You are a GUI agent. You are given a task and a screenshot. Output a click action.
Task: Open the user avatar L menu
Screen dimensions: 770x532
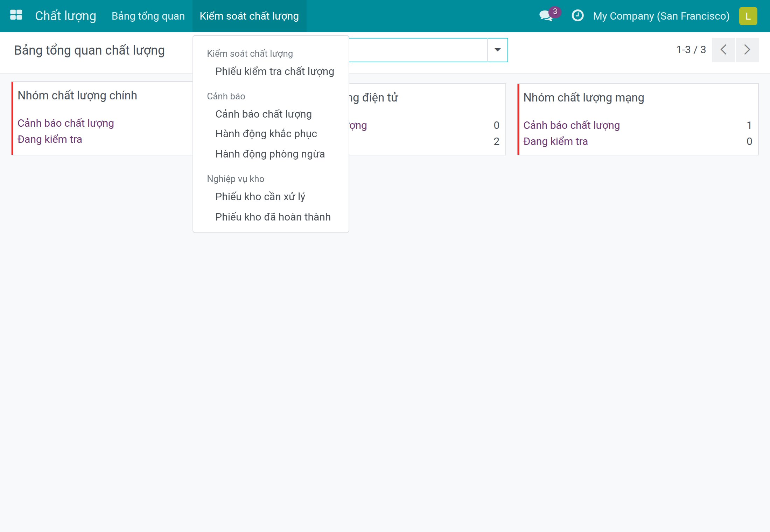point(748,16)
